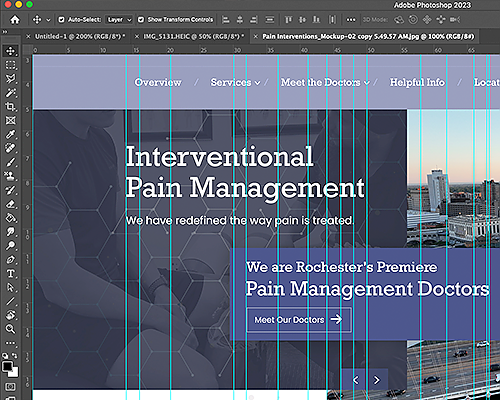The height and width of the screenshot is (400, 500).
Task: Distribute vertically in options bar
Action: (x=332, y=20)
